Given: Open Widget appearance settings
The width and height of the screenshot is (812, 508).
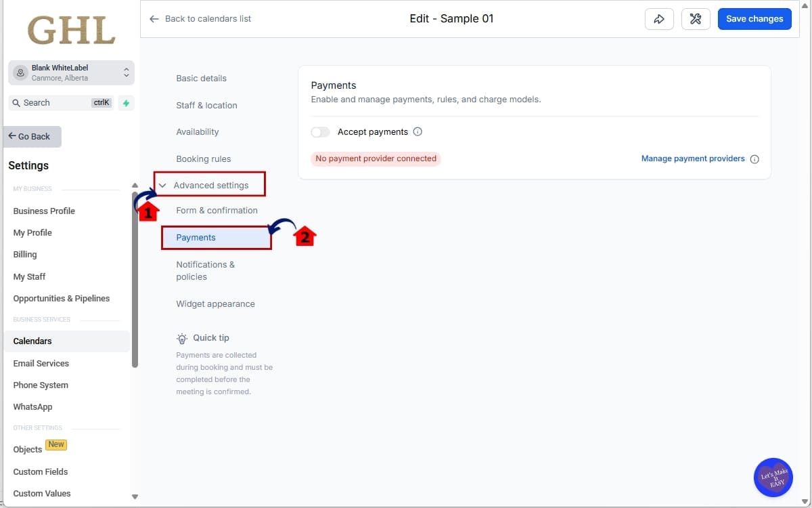Looking at the screenshot, I should click(x=215, y=304).
